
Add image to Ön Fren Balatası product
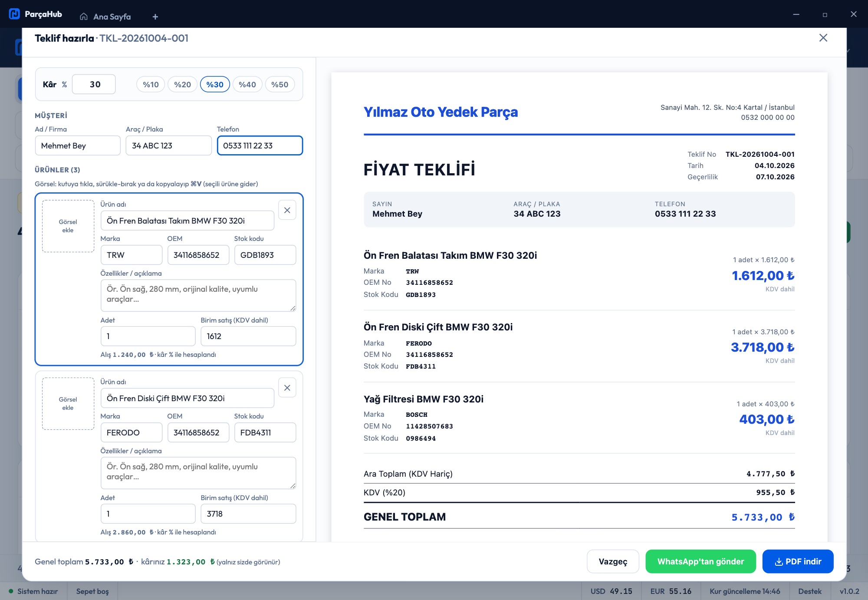tap(68, 226)
